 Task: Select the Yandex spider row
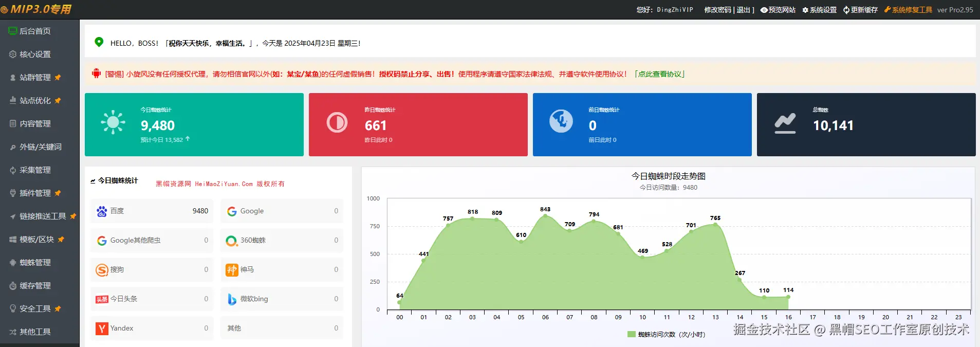click(x=152, y=328)
